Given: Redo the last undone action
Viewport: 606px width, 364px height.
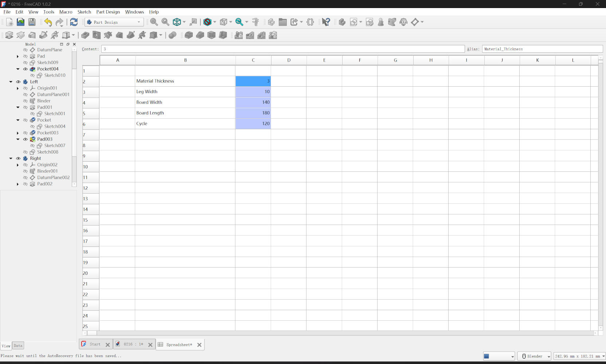Looking at the screenshot, I should 59,22.
